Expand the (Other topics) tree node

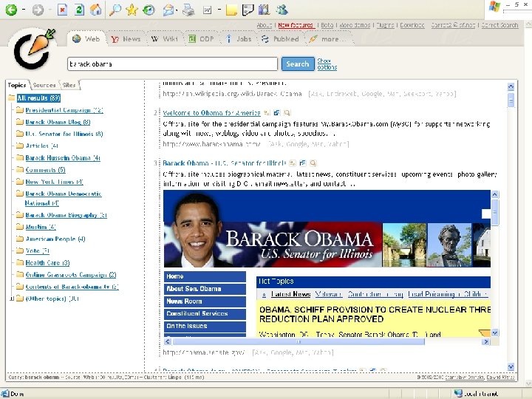tap(12, 299)
